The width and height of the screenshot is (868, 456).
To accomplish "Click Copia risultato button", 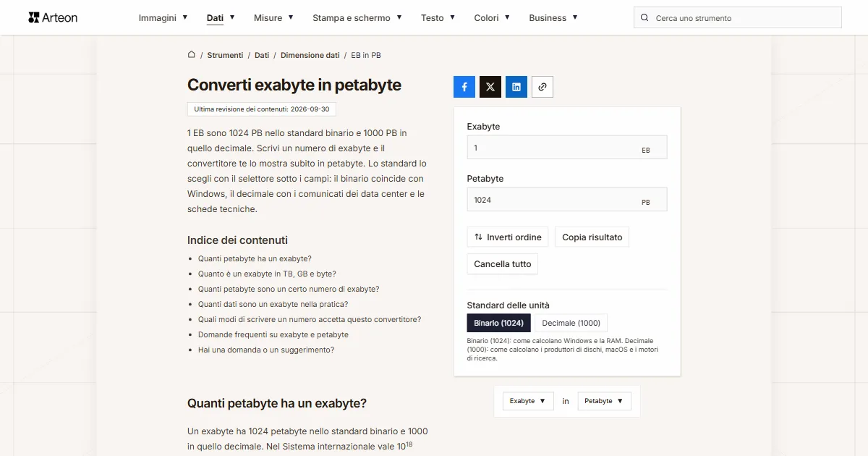I will click(x=592, y=237).
